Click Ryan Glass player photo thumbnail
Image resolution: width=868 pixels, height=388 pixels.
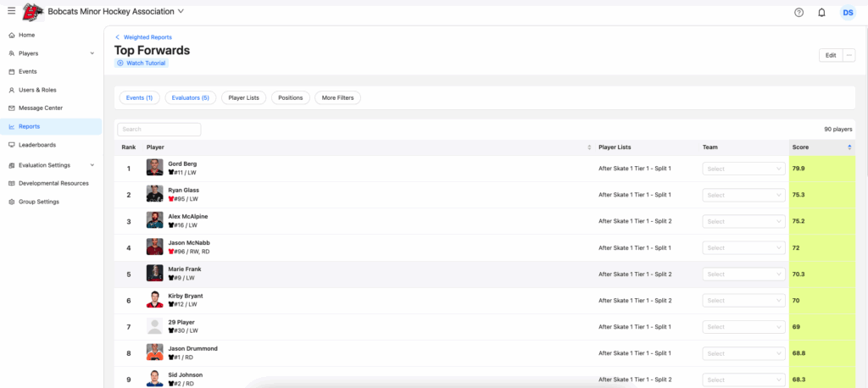click(154, 194)
